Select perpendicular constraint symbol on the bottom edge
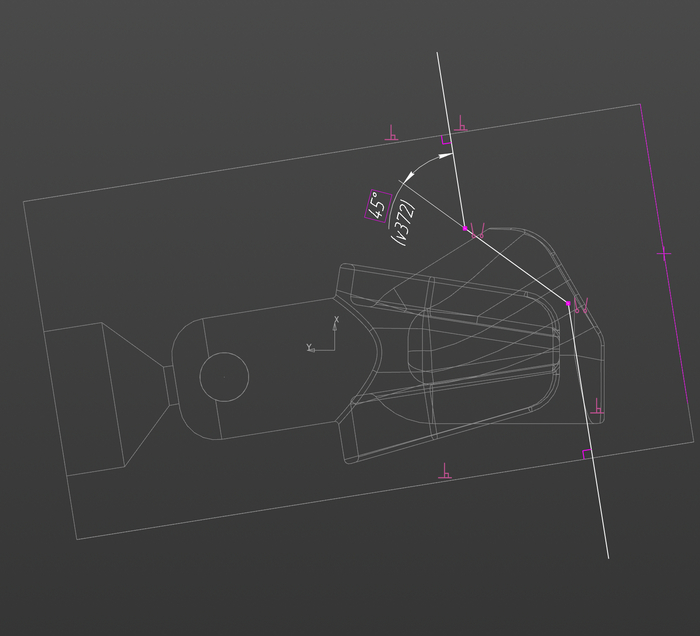 (445, 471)
